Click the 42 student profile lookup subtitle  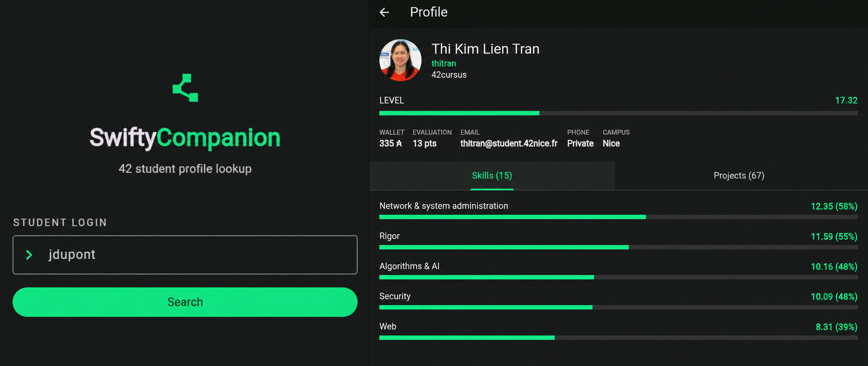coord(185,169)
